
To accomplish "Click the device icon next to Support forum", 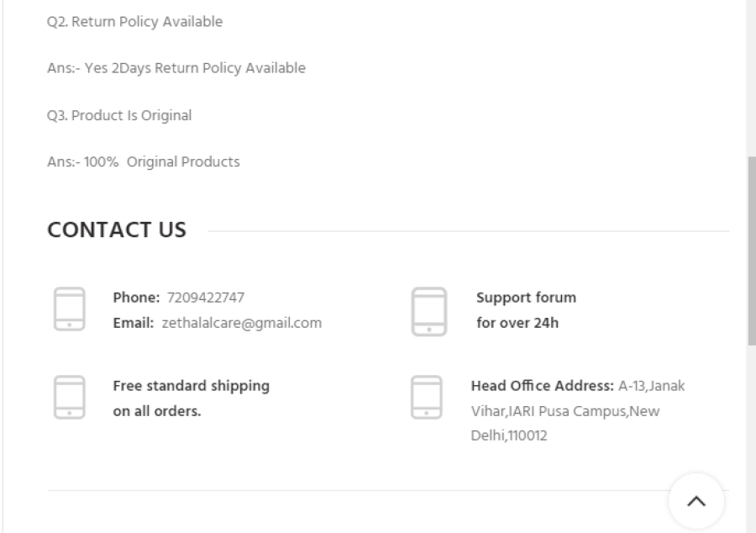I will tap(429, 311).
